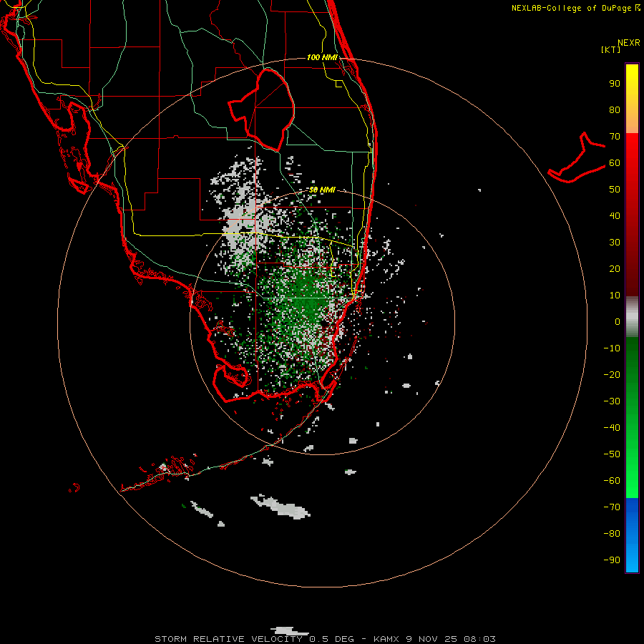Click the 40 value on velocity scale
The image size is (644, 644).
(x=615, y=215)
